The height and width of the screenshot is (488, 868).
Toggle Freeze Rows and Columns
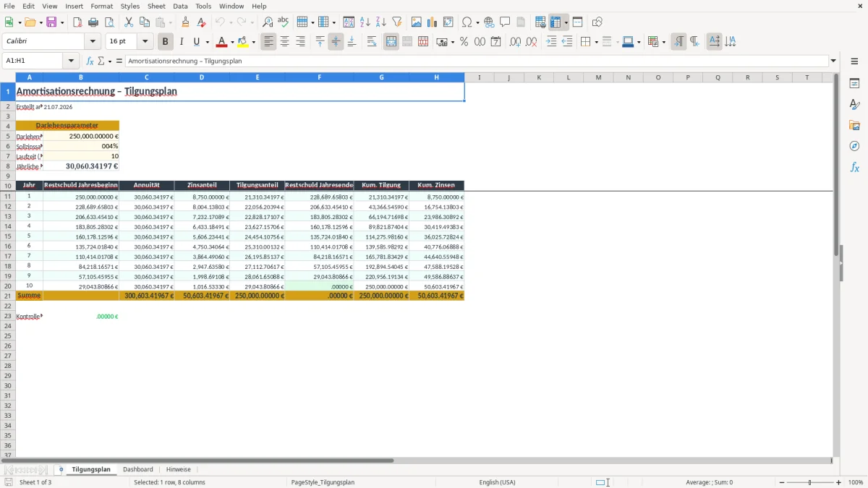[x=556, y=22]
